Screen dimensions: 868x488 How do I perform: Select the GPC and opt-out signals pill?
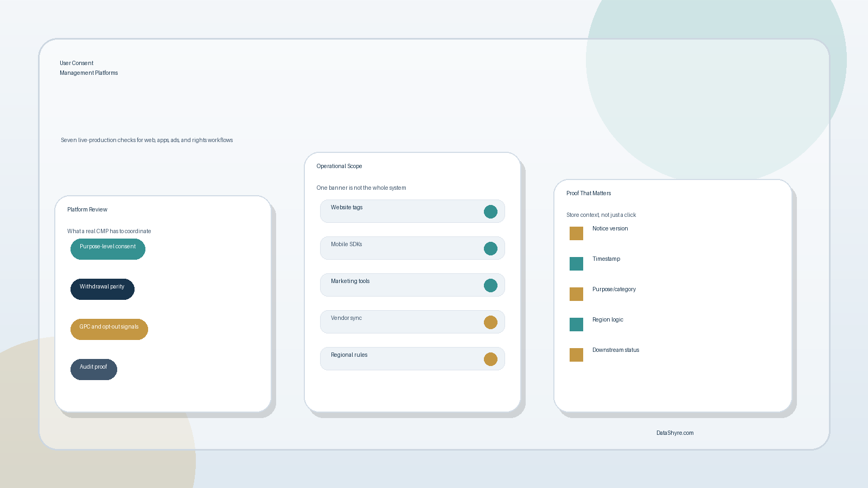pyautogui.click(x=109, y=329)
